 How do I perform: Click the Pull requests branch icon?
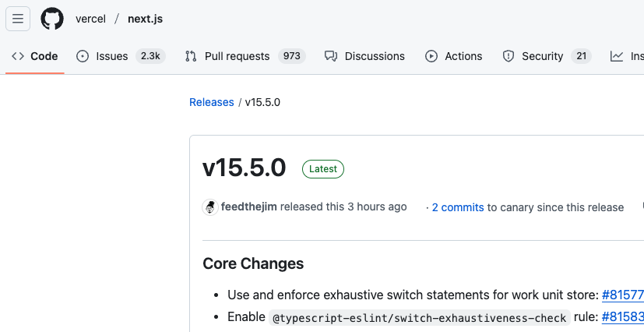[191, 56]
